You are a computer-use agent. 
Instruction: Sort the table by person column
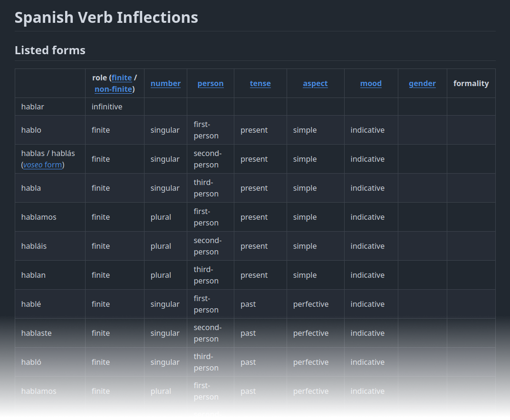tap(211, 83)
